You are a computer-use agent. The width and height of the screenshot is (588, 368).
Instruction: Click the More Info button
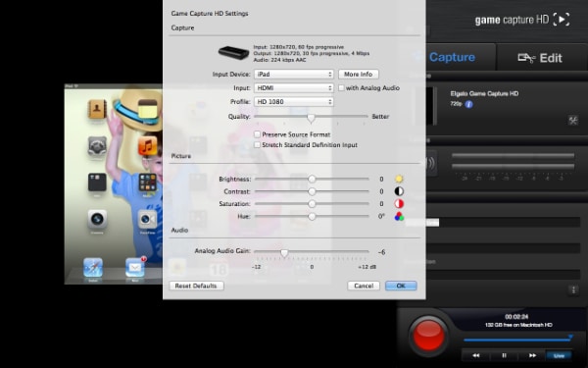click(359, 74)
